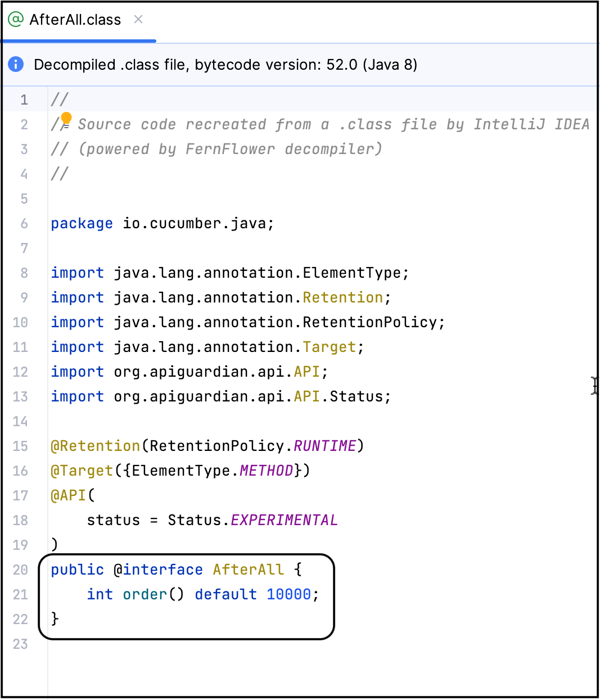Click the default value 10000

coord(288,594)
